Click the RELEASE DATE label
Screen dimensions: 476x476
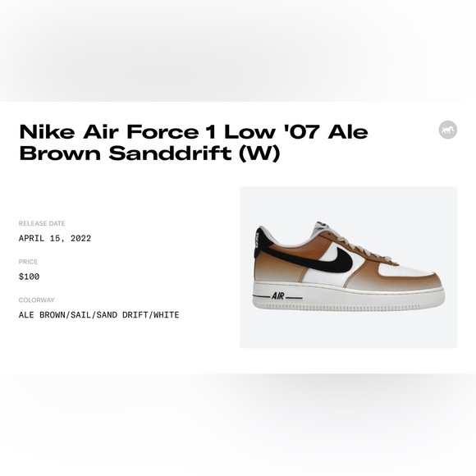pos(42,223)
